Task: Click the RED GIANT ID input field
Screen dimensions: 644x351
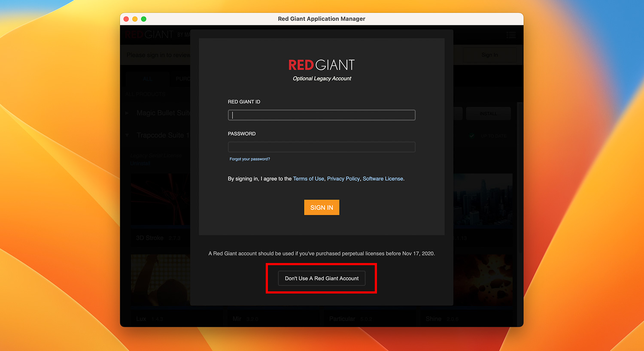Action: (x=321, y=115)
